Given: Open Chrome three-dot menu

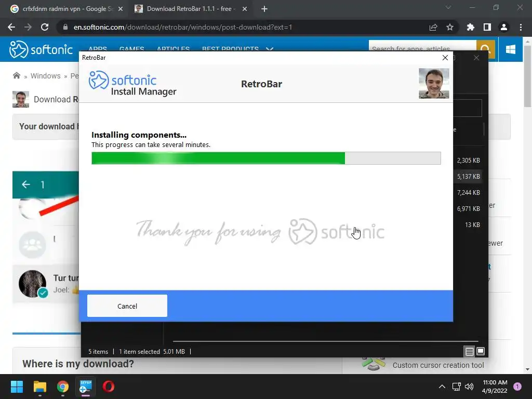Looking at the screenshot, I should 521,27.
